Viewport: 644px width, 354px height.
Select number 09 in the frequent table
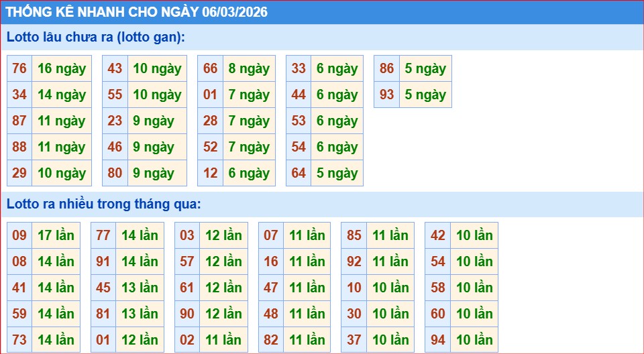click(19, 235)
